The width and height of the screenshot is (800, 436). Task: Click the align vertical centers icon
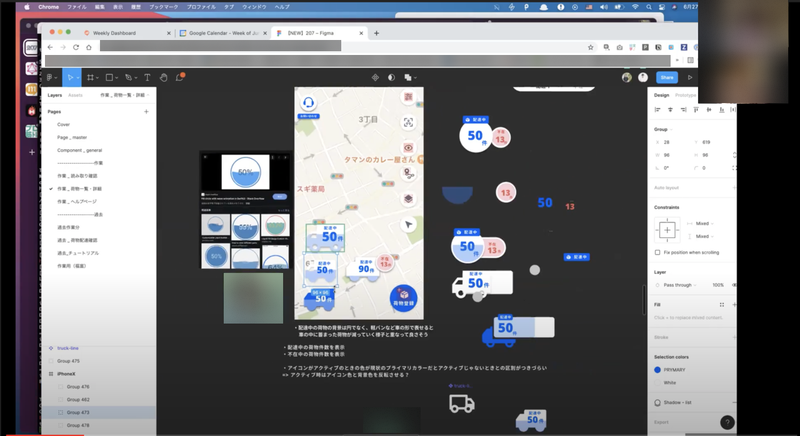coord(709,110)
